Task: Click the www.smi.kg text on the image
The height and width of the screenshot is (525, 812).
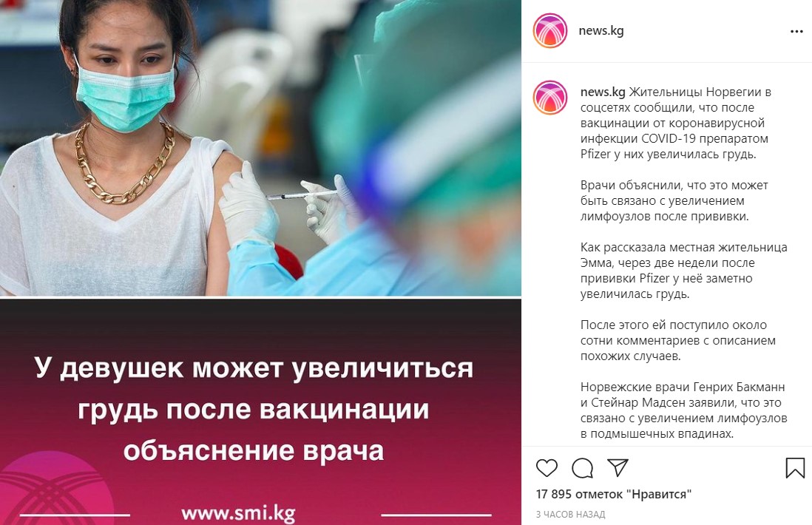Action: [238, 514]
